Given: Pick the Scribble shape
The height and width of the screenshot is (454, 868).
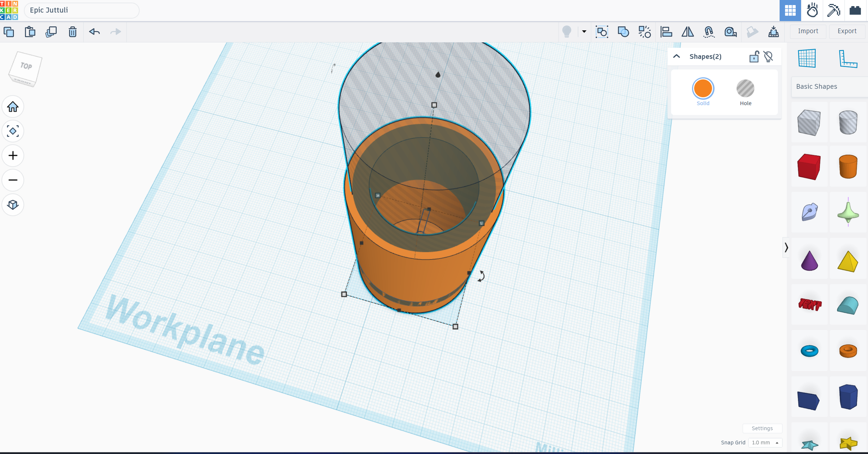Looking at the screenshot, I should click(809, 212).
